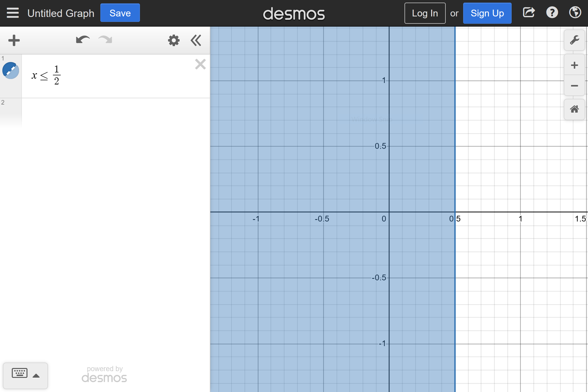The image size is (588, 392).
Task: Zoom in on the graph
Action: [x=574, y=65]
